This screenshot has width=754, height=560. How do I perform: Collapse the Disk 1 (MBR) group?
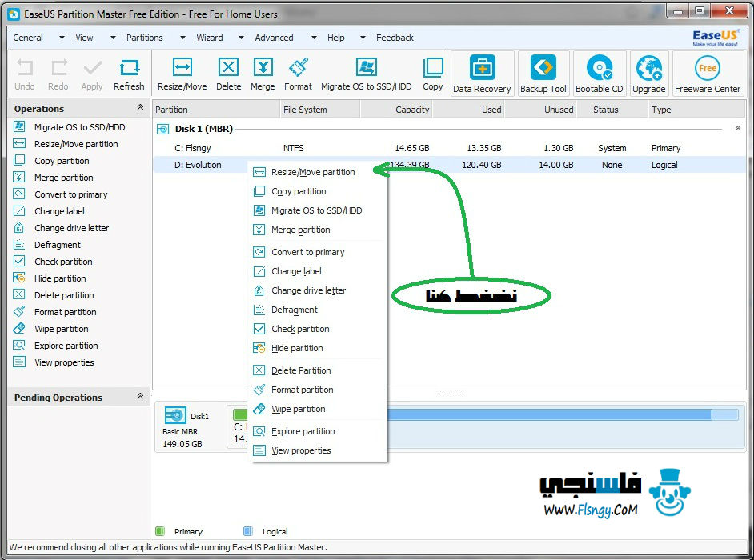738,128
